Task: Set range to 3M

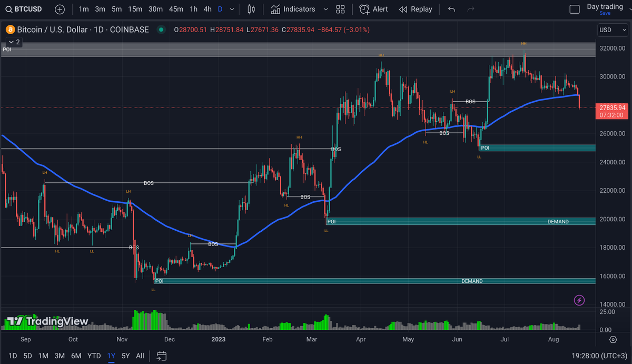Action: (60, 356)
